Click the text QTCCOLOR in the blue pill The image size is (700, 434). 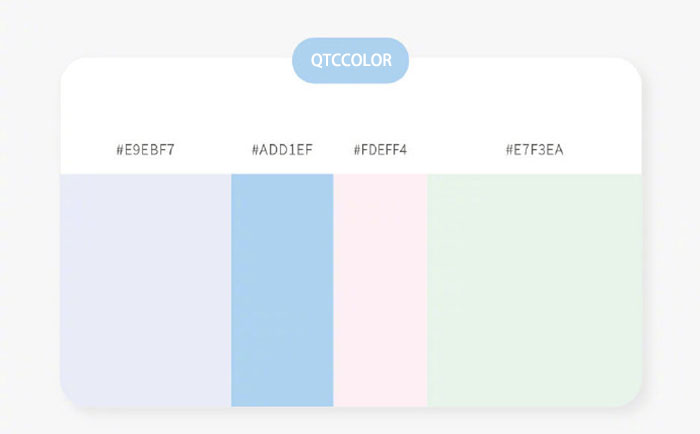pyautogui.click(x=350, y=61)
